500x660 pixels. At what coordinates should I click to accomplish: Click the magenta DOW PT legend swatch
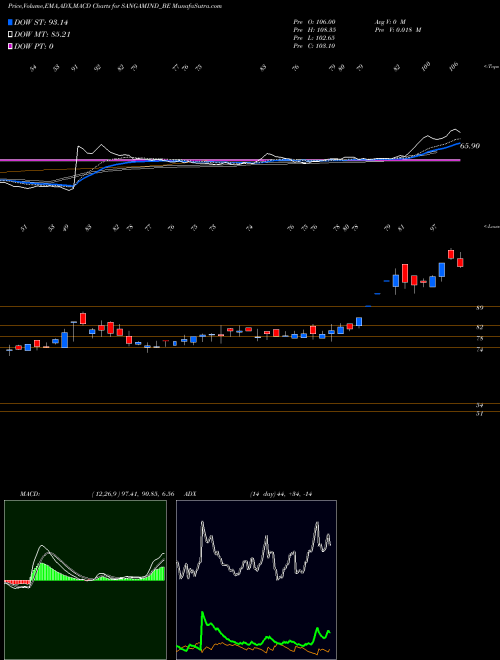11,47
